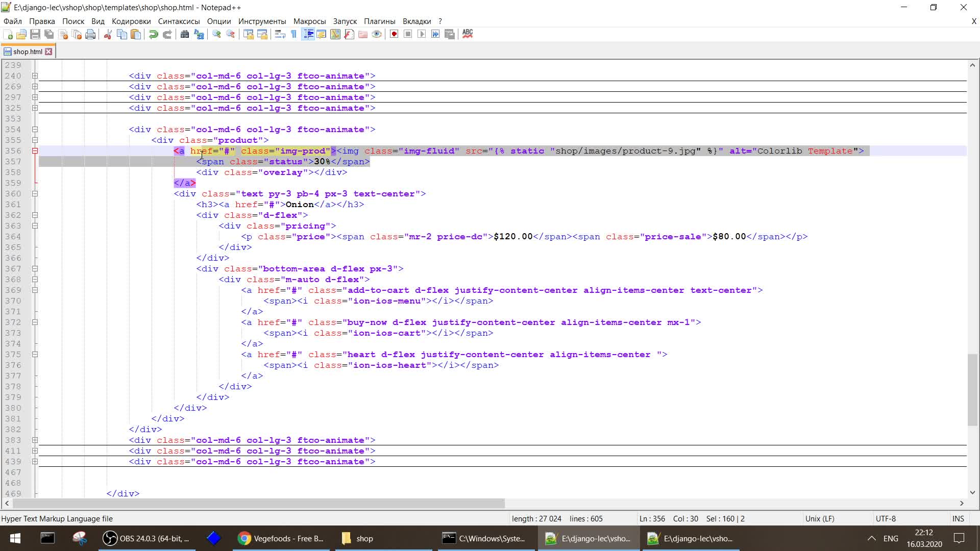This screenshot has height=551, width=980.
Task: Open the Кодировки menu
Action: coord(131,21)
